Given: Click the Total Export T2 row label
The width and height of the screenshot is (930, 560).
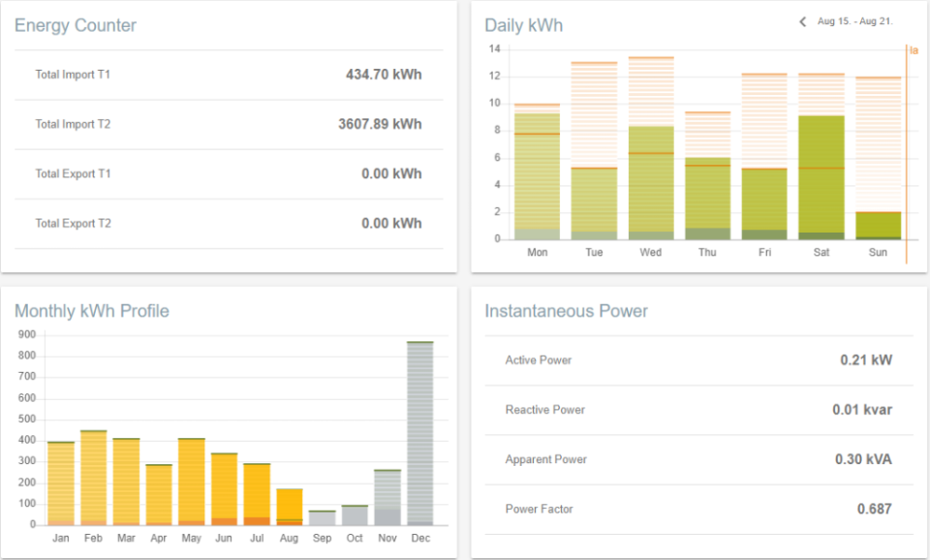Looking at the screenshot, I should click(73, 224).
